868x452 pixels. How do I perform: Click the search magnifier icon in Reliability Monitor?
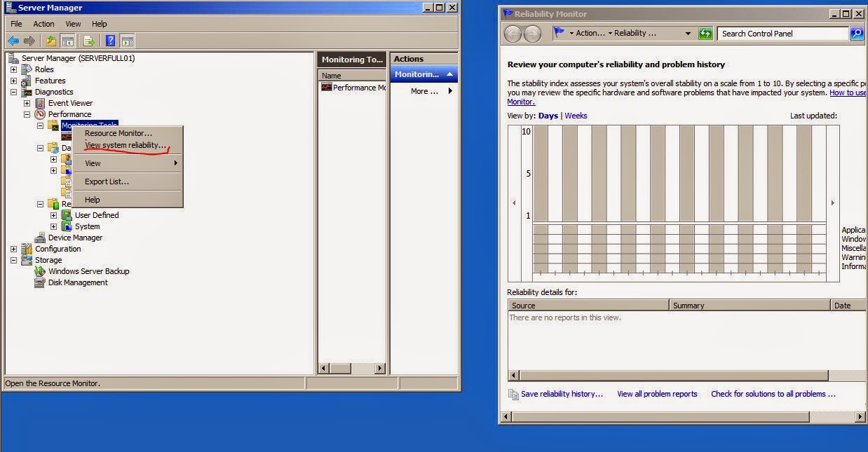[857, 33]
